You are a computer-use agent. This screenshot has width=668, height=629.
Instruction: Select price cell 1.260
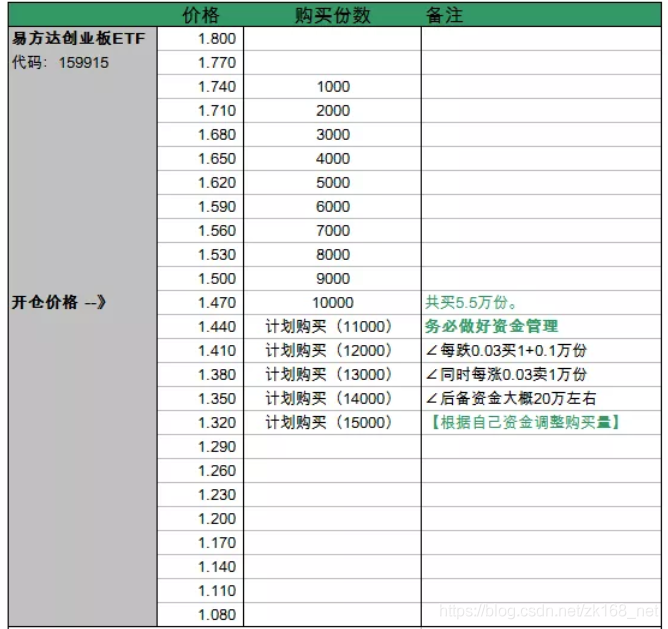pyautogui.click(x=200, y=471)
